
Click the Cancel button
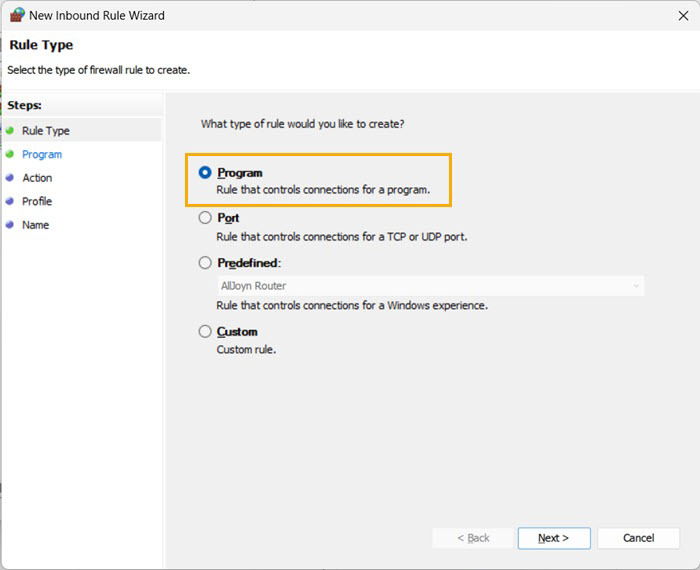(638, 538)
